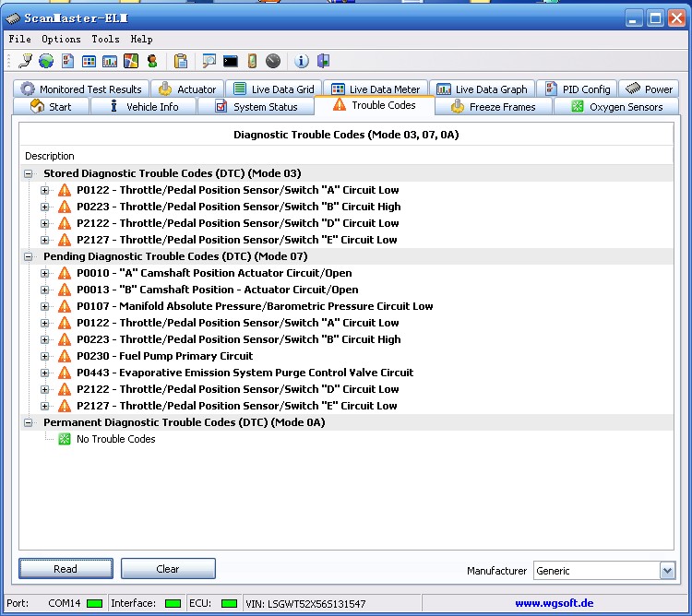The width and height of the screenshot is (692, 616).
Task: Open the File menu
Action: 20,39
